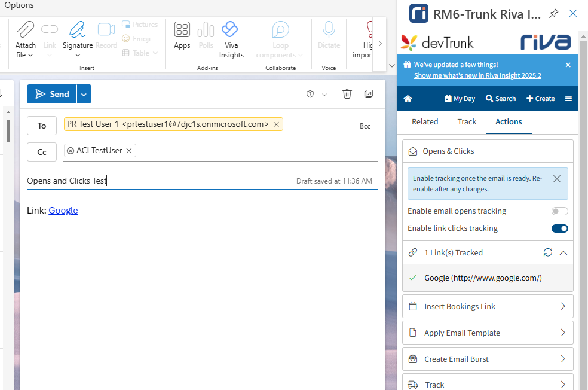Enable email opens tracking toggle
This screenshot has height=390, width=588.
pyautogui.click(x=559, y=211)
